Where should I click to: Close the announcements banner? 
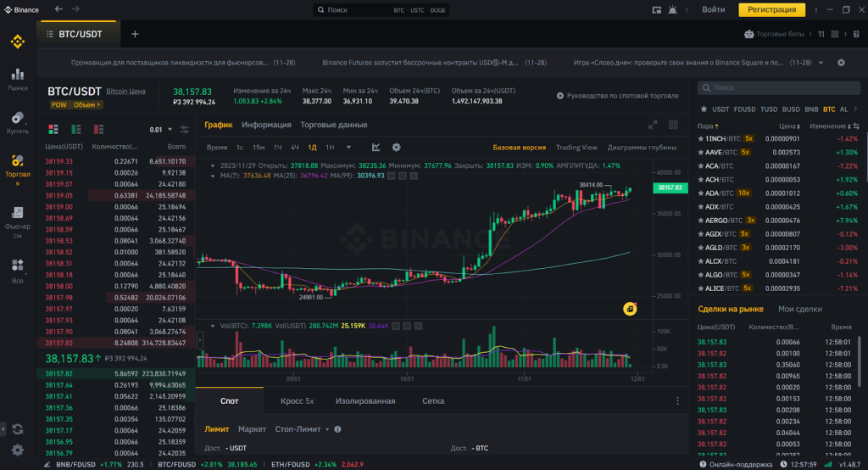click(841, 63)
